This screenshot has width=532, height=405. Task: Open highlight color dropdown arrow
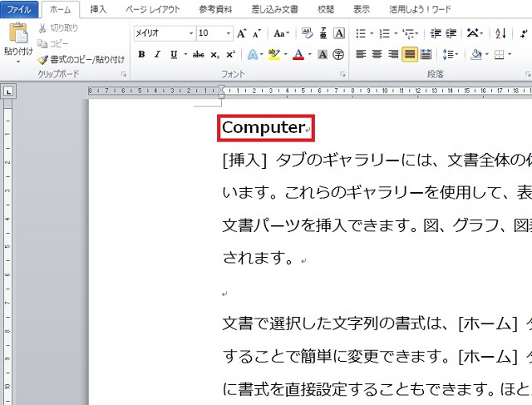tap(286, 54)
